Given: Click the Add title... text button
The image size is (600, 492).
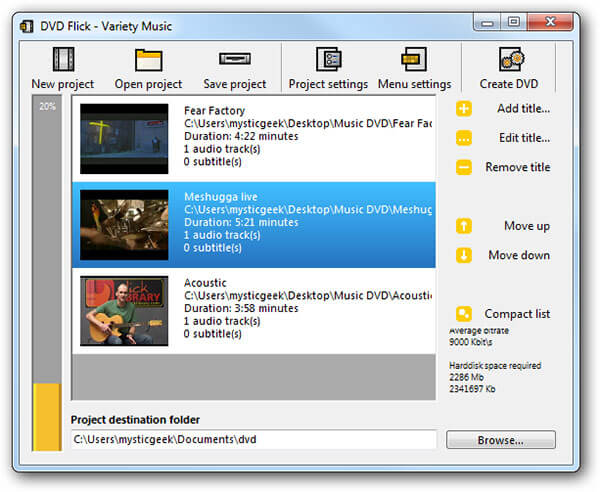Looking at the screenshot, I should click(523, 109).
